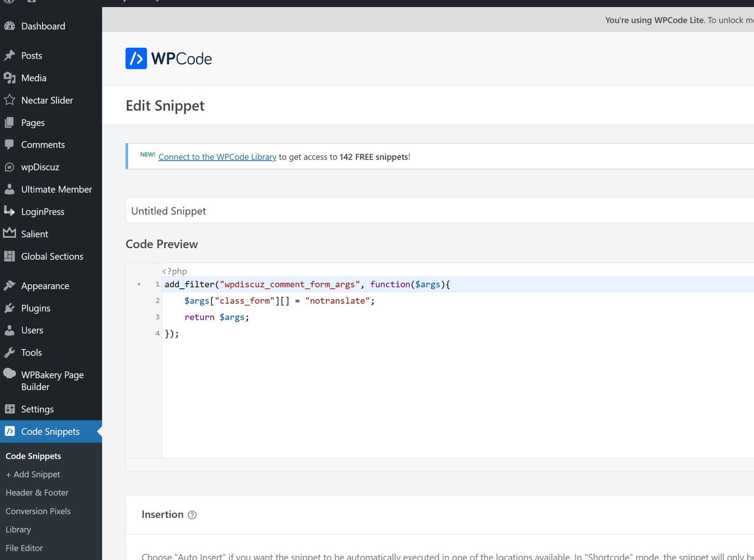Click the Insertion help question mark icon

click(x=192, y=515)
